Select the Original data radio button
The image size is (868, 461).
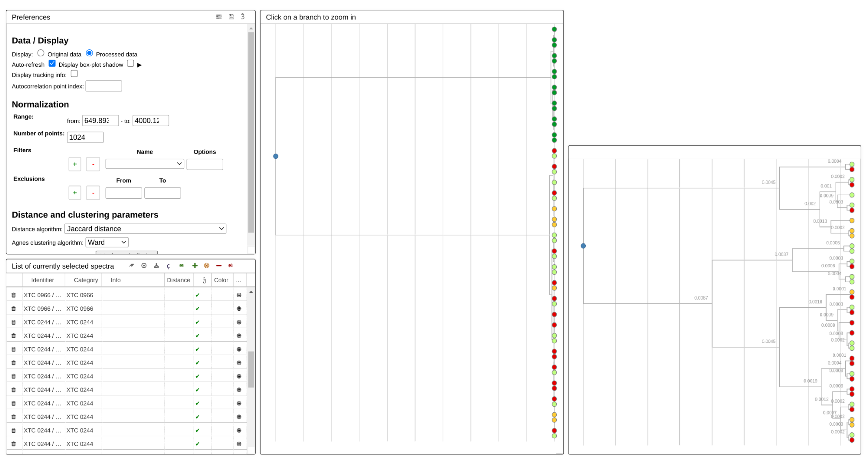tap(41, 53)
